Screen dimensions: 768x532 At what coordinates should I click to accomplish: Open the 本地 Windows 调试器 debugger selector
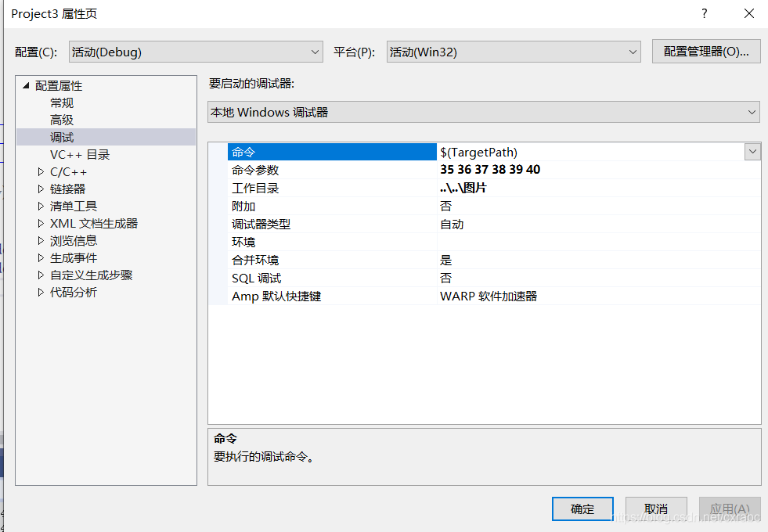coord(751,112)
